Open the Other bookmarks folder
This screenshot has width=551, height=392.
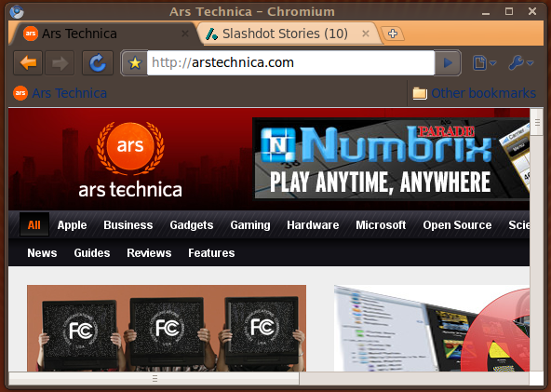pos(474,93)
